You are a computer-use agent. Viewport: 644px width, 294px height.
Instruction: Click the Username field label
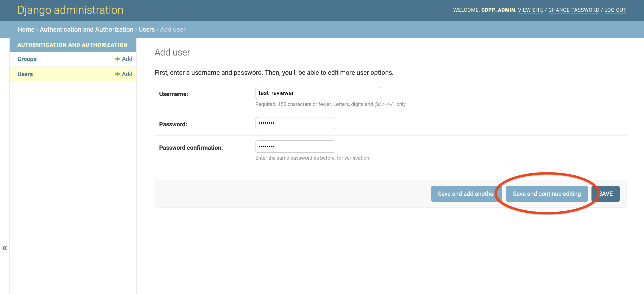click(174, 94)
